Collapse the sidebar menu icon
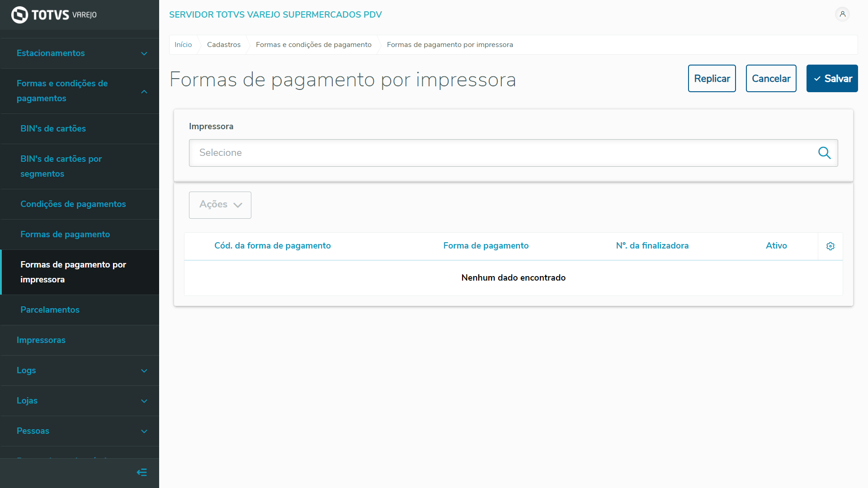The height and width of the screenshot is (488, 868). point(142,473)
